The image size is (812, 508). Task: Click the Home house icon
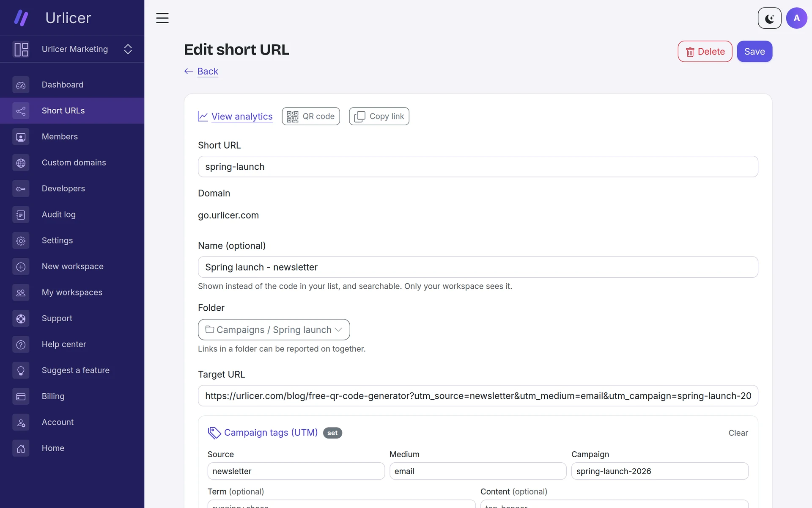[21, 448]
